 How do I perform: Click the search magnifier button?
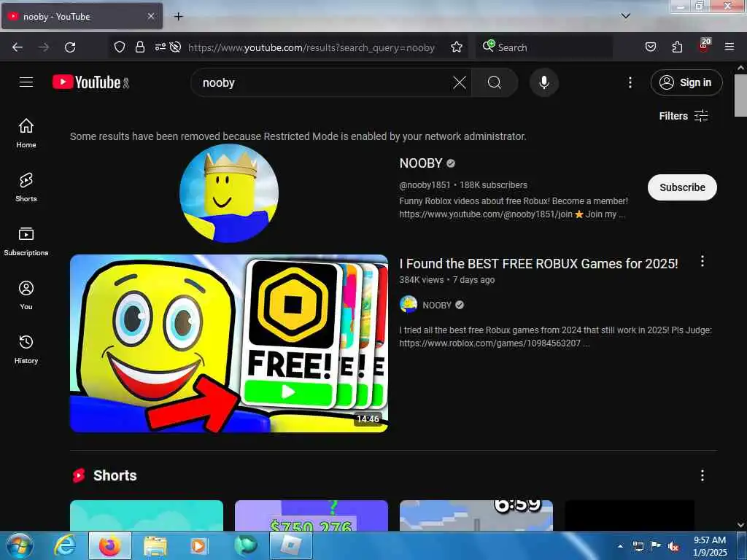pos(495,82)
